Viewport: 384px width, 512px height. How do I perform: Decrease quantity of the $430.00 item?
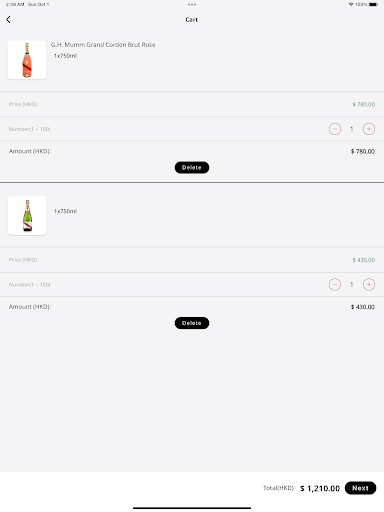point(335,284)
